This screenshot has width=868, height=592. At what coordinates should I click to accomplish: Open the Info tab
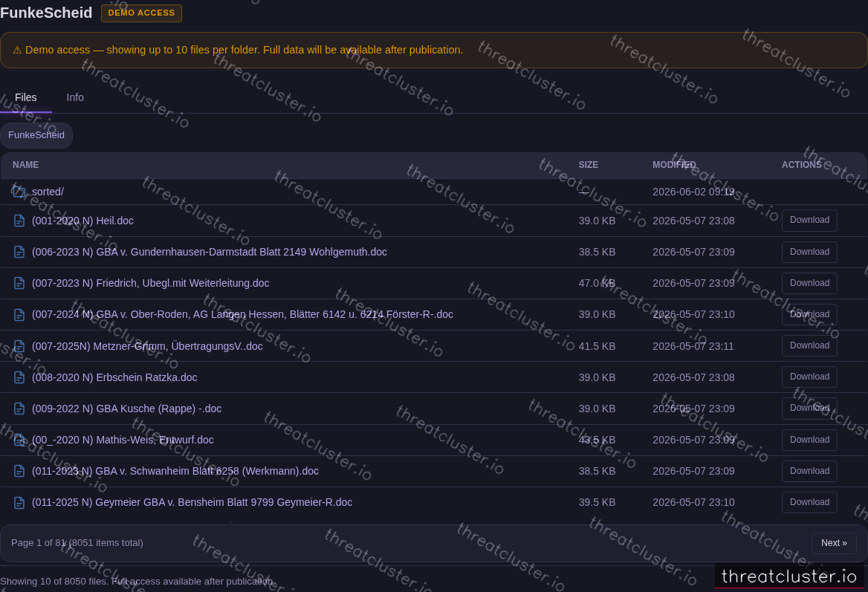75,97
